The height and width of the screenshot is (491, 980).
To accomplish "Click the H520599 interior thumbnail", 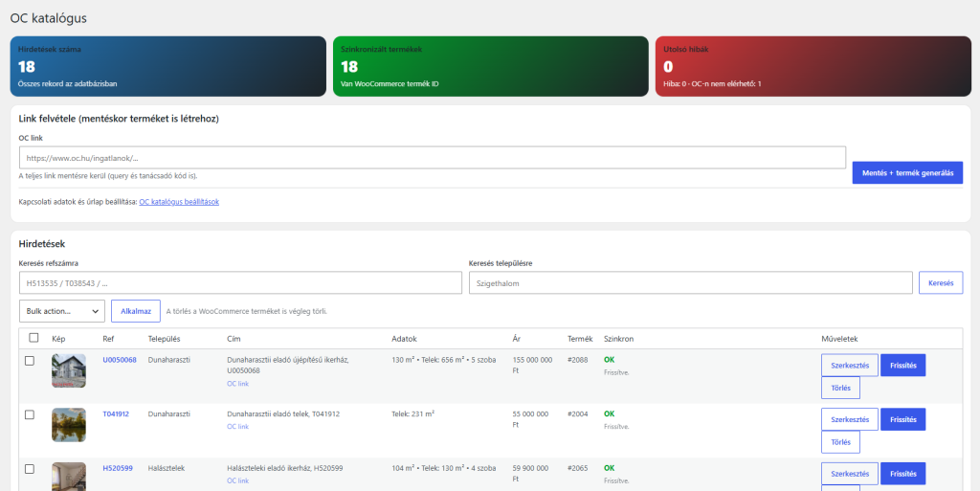I will point(69,477).
